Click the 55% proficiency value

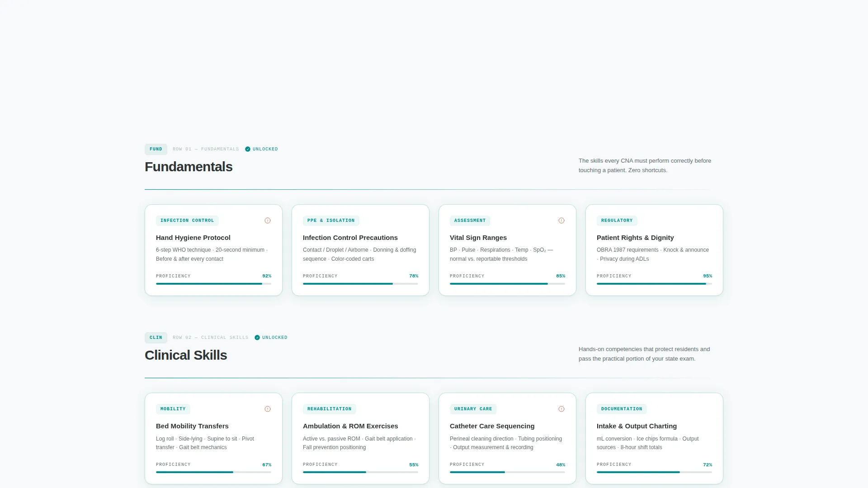click(414, 465)
